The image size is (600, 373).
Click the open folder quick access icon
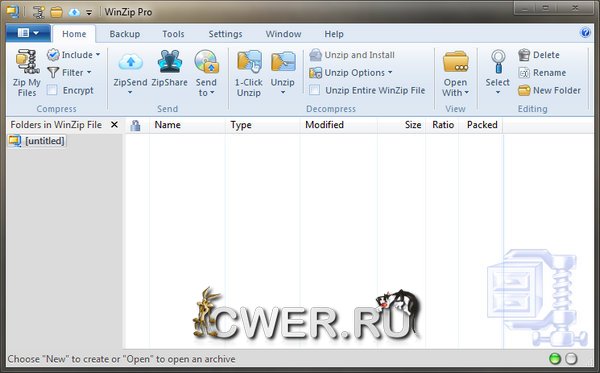56,12
